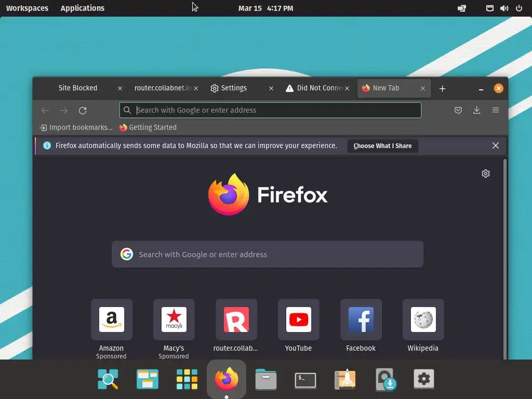532x399 pixels.
Task: Minimize the Firefox window
Action: [481, 89]
